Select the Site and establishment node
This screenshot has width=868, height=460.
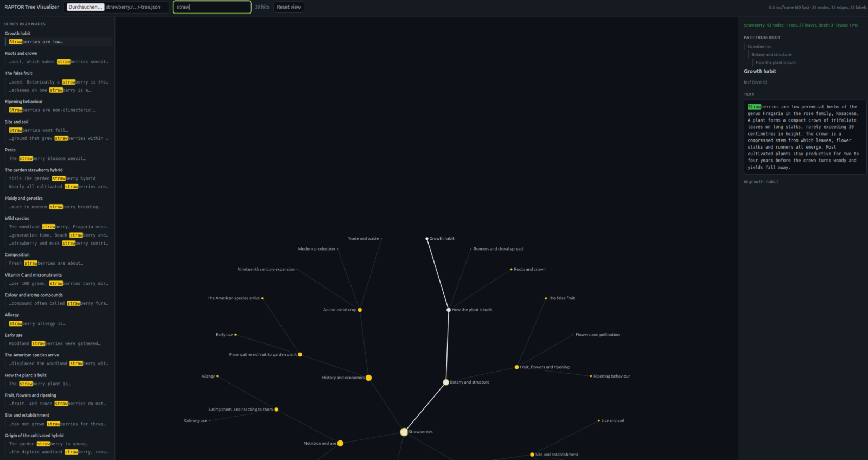532,455
